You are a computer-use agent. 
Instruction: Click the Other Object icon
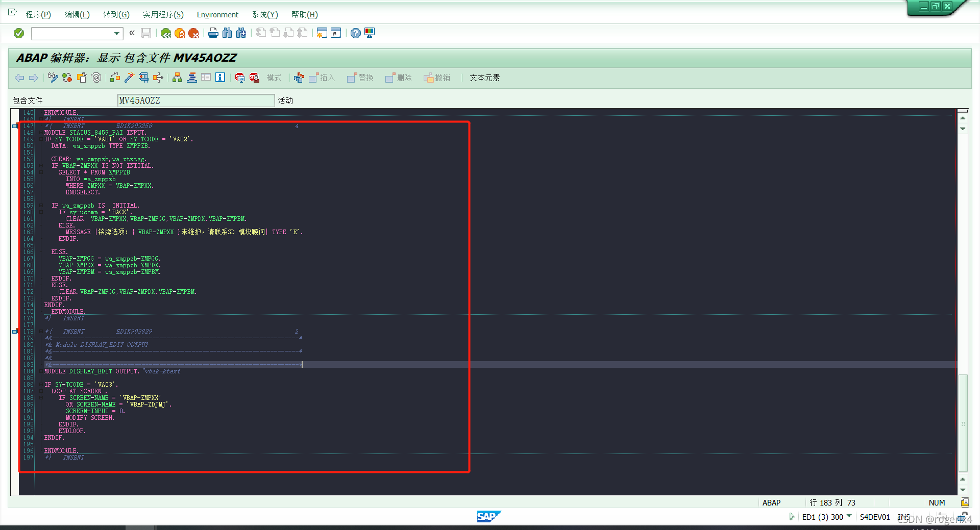[x=82, y=78]
